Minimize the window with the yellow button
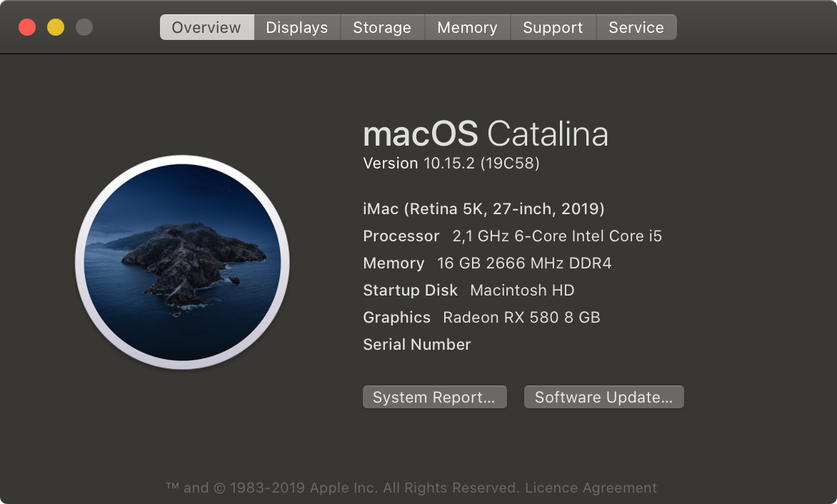 (56, 27)
